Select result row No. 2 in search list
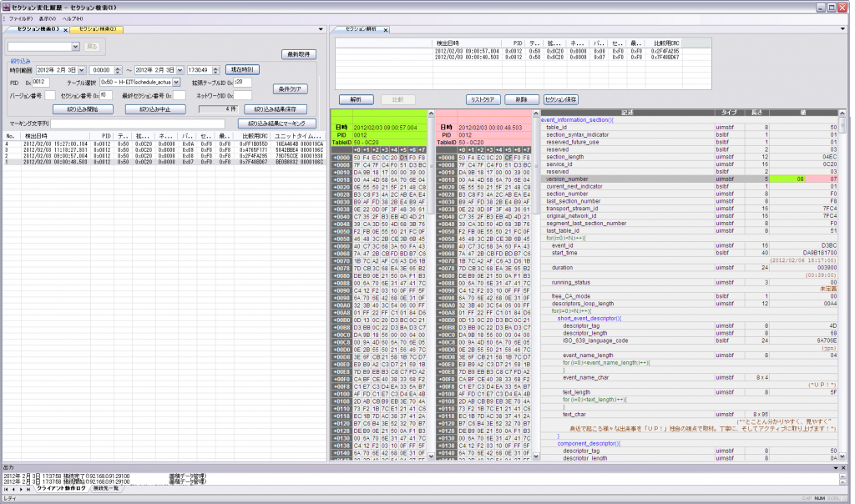The width and height of the screenshot is (855, 504). 164,156
